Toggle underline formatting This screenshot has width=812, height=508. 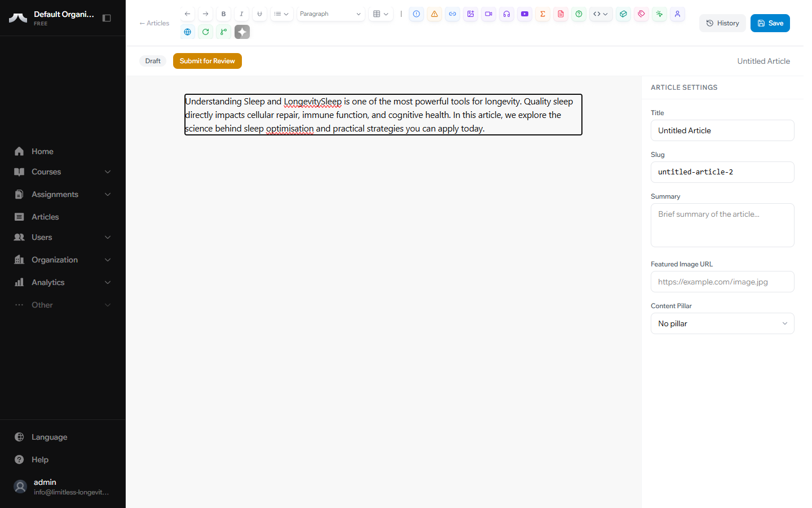259,14
